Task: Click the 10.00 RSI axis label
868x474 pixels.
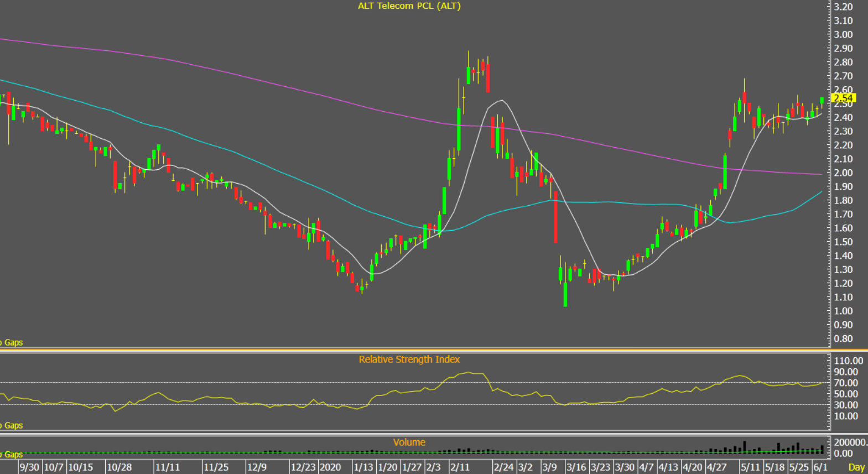Action: click(846, 416)
